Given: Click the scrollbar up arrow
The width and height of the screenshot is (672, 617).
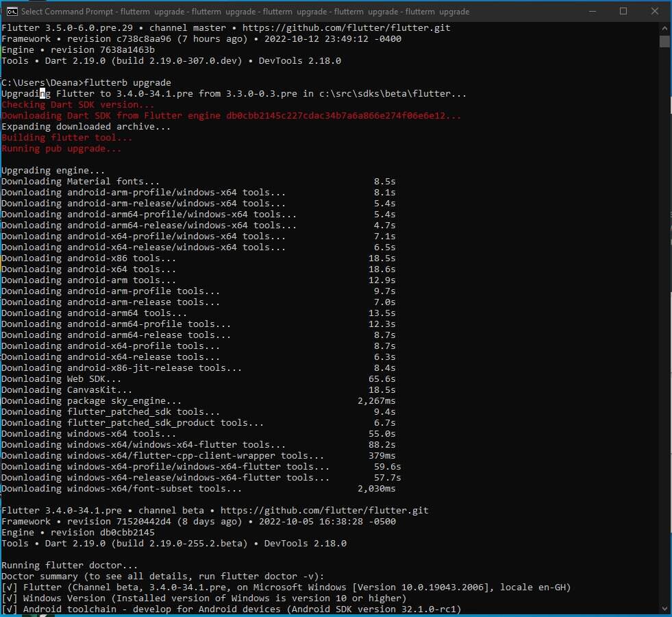Looking at the screenshot, I should tap(665, 28).
